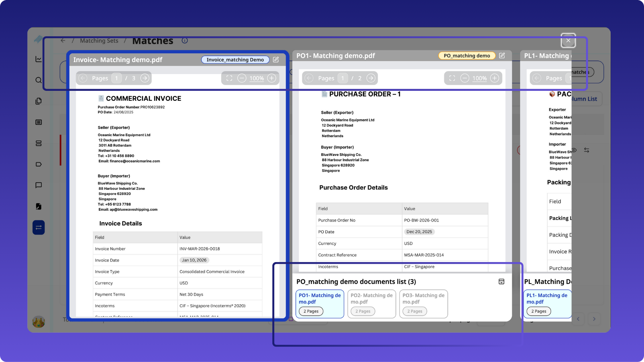Click the back arrow in breadcrumb

[63, 41]
